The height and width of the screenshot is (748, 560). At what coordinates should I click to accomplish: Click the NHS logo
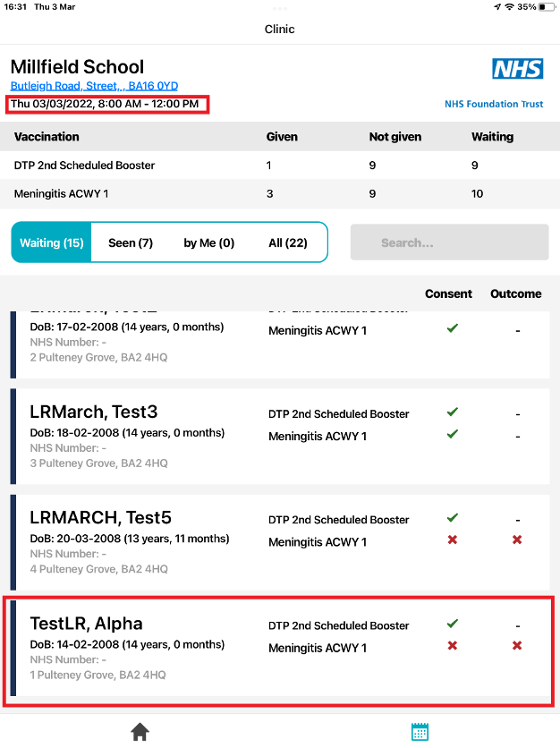pyautogui.click(x=517, y=70)
